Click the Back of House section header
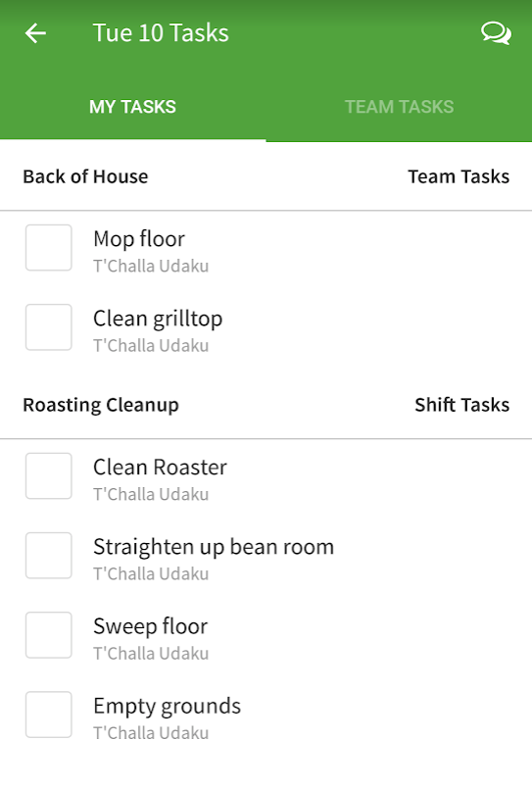The image size is (532, 790). pyautogui.click(x=85, y=176)
